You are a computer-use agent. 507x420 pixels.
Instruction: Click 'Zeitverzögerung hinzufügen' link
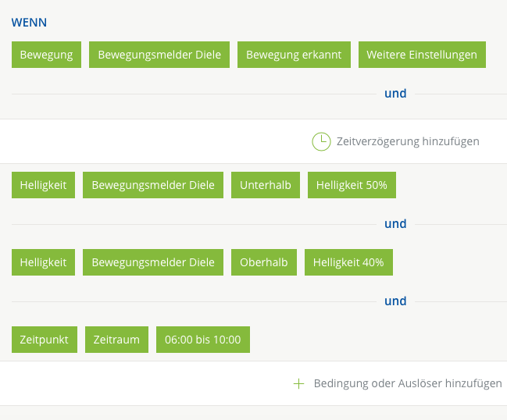[407, 141]
